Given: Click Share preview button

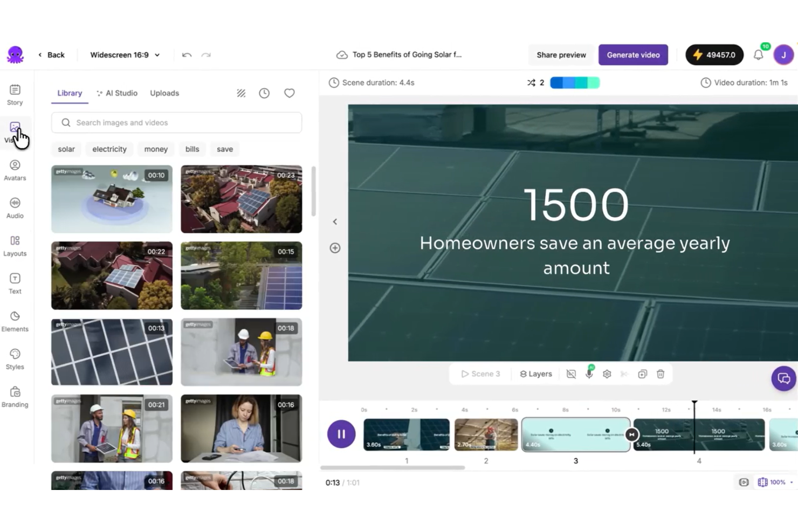Looking at the screenshot, I should pyautogui.click(x=561, y=55).
